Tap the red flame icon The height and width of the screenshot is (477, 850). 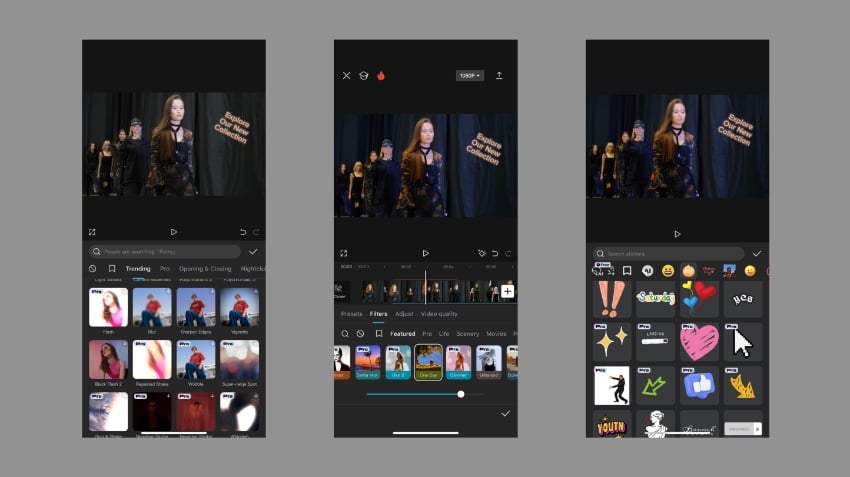click(381, 75)
